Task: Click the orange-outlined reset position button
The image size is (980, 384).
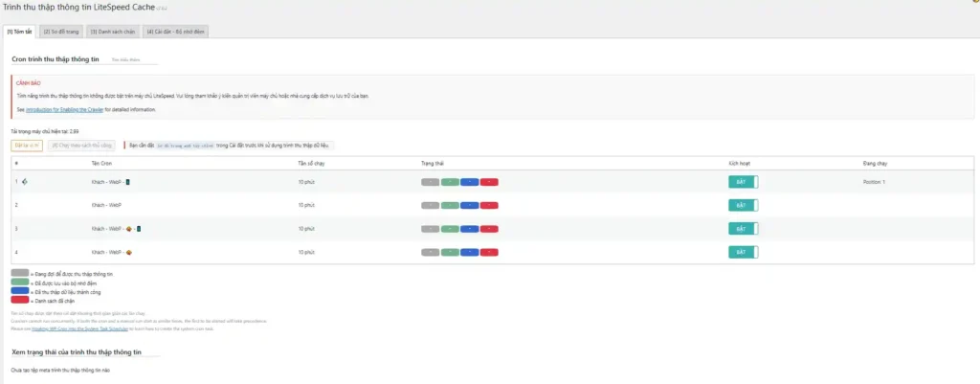Action: tap(27, 146)
